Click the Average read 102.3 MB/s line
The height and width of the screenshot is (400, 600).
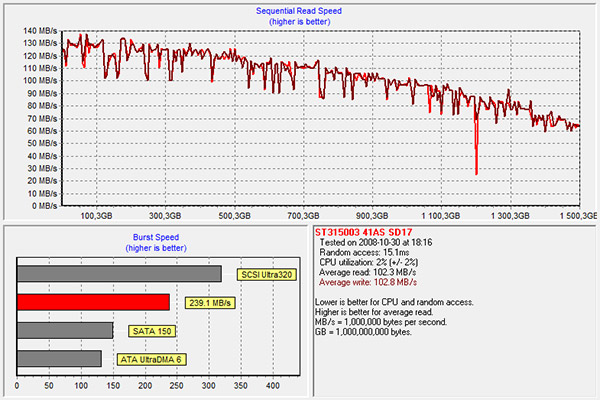368,272
